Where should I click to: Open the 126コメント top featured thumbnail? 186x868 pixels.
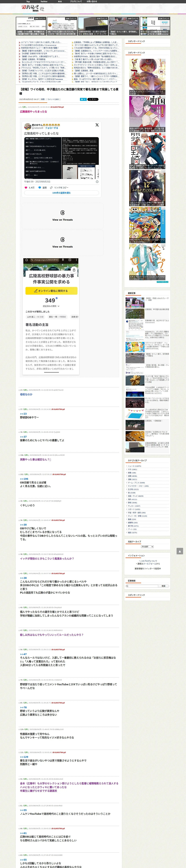(155, 26)
